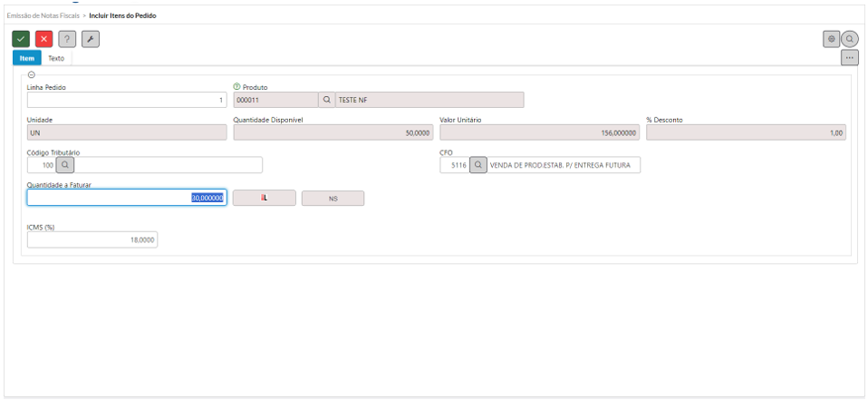Image resolution: width=868 pixels, height=400 pixels.
Task: Confirm with the green checkmark button
Action: [x=21, y=39]
